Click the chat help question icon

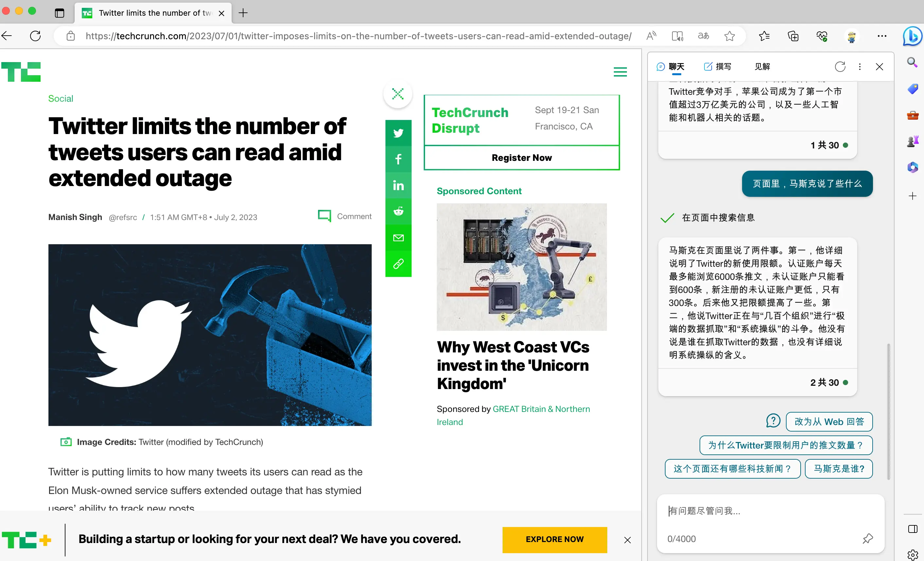[x=773, y=421]
